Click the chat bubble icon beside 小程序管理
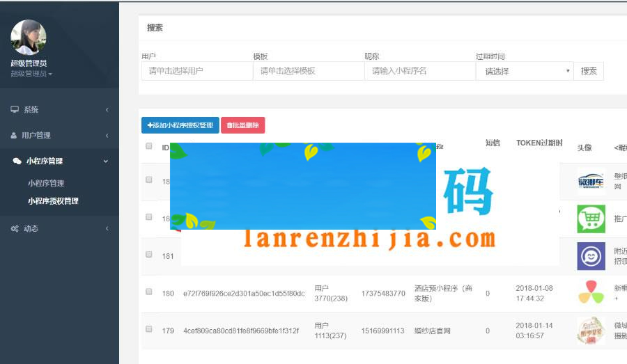The image size is (627, 364). point(17,161)
